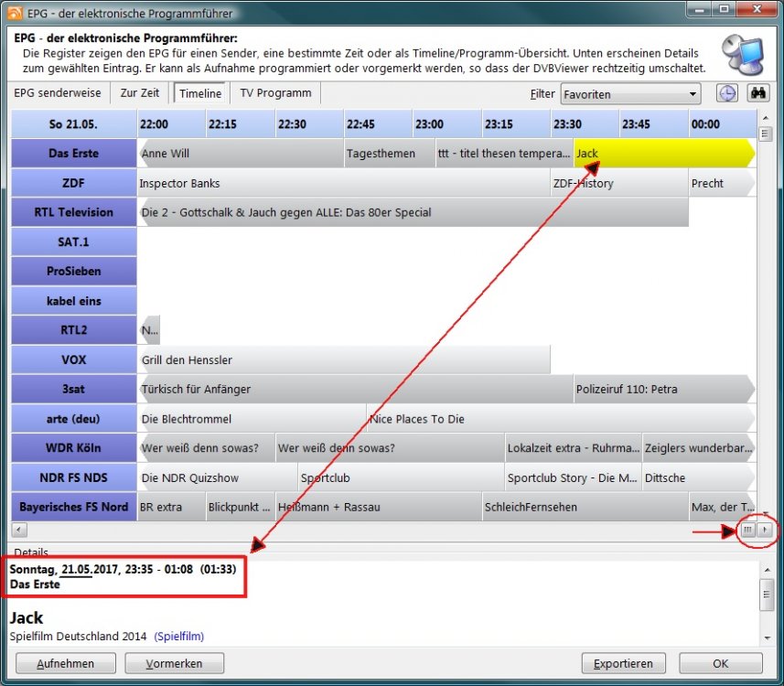Viewport: 784px width, 686px height.
Task: Confirm with the OK button
Action: coord(720,663)
